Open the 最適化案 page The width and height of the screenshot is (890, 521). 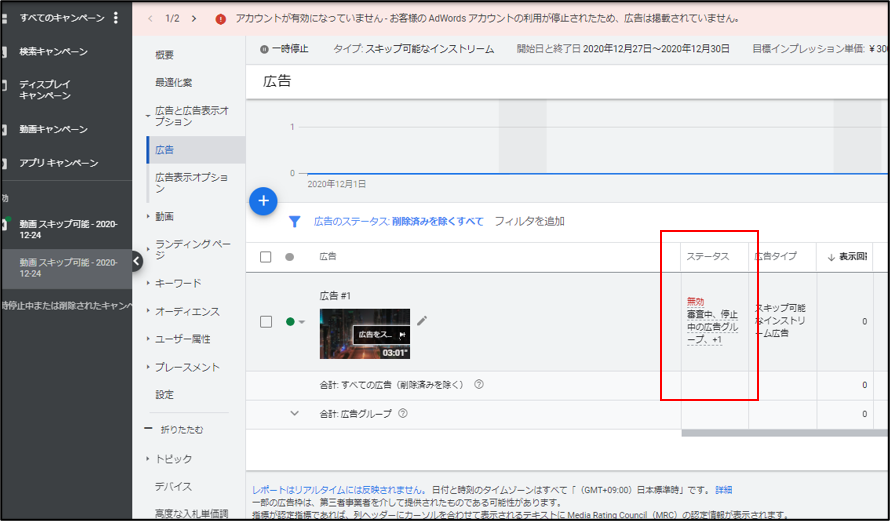174,82
